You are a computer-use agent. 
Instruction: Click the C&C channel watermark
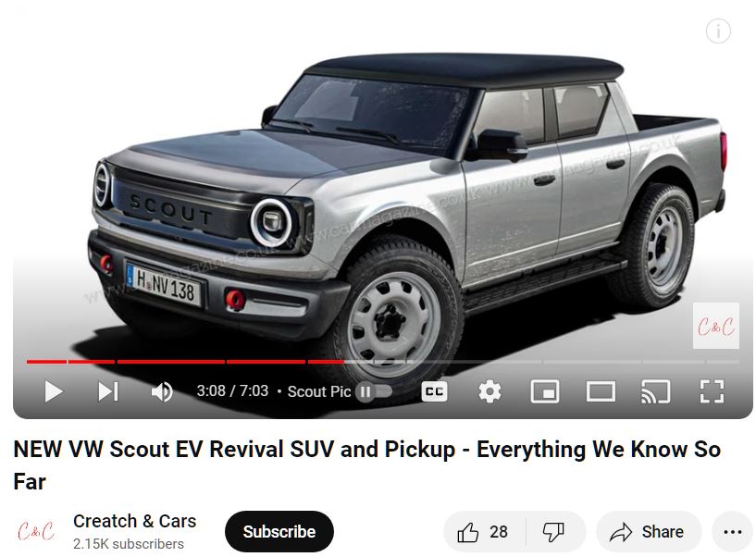716,326
